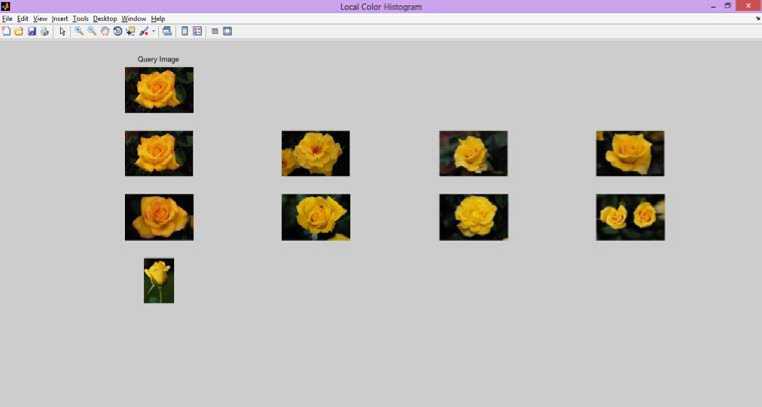The height and width of the screenshot is (407, 762).
Task: Restore down the Local Color Histogram window
Action: [x=727, y=6]
